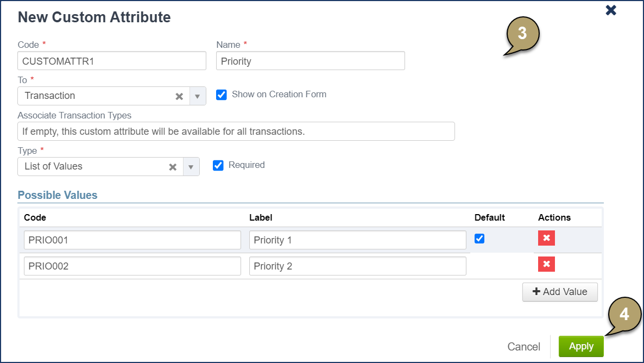Image resolution: width=644 pixels, height=363 pixels.
Task: Edit the Priority 2 label field
Action: click(x=357, y=266)
